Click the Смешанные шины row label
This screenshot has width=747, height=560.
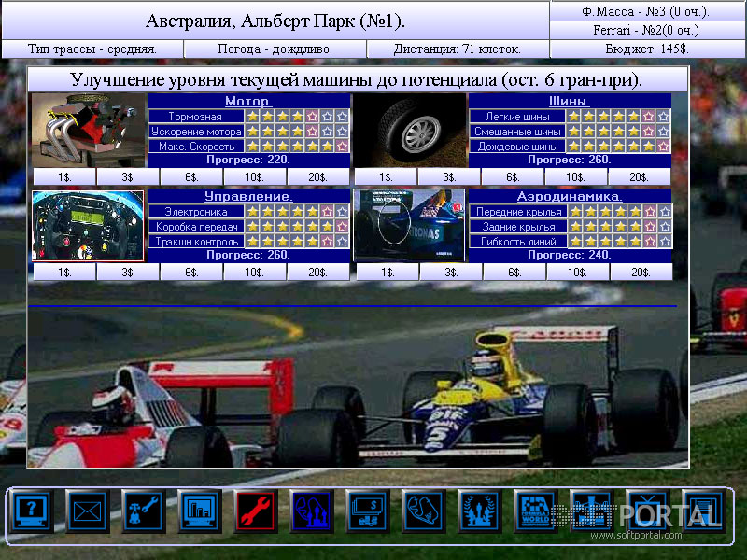517,131
